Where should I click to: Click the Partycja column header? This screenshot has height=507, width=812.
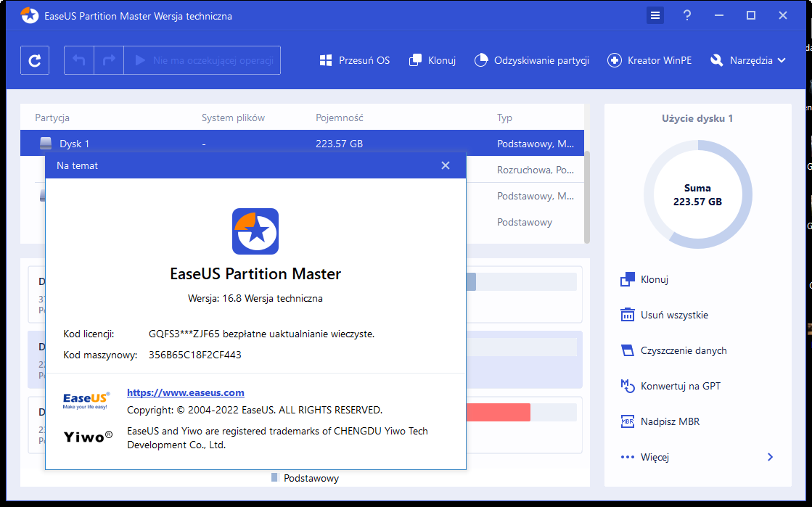[52, 118]
